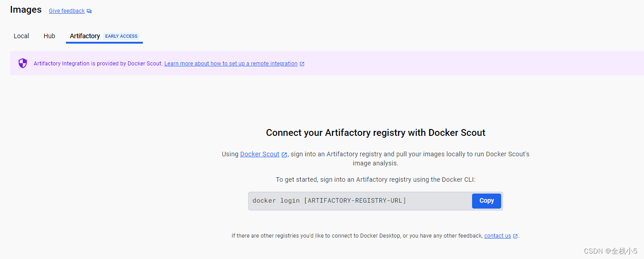This screenshot has height=259, width=644.
Task: Click the CSDN watermark text
Action: (611, 251)
